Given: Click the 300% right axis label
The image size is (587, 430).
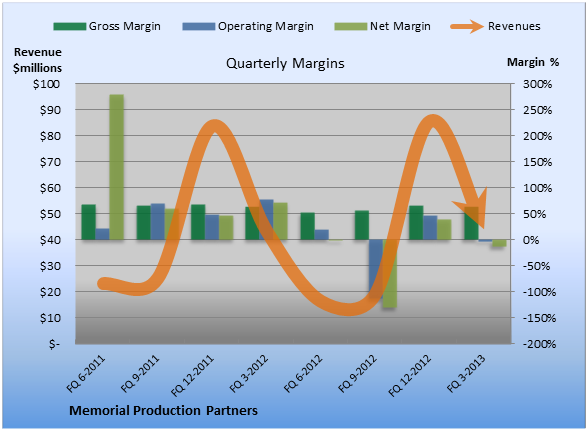Looking at the screenshot, I should (537, 84).
